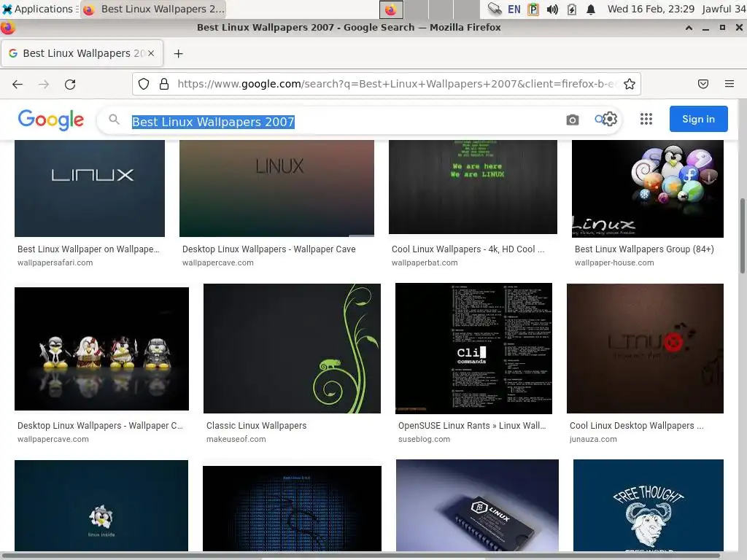Image resolution: width=747 pixels, height=560 pixels.
Task: Open the power manager battery icon
Action: tap(572, 9)
